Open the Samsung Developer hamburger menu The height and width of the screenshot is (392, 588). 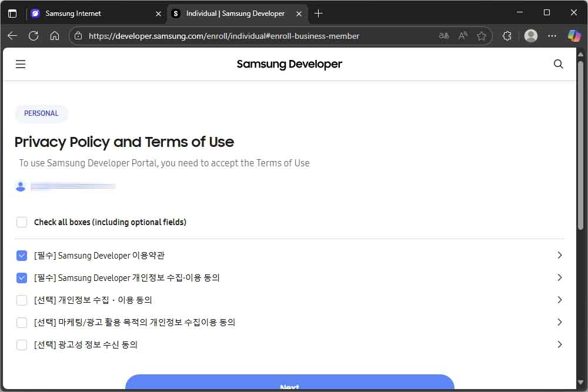click(21, 64)
